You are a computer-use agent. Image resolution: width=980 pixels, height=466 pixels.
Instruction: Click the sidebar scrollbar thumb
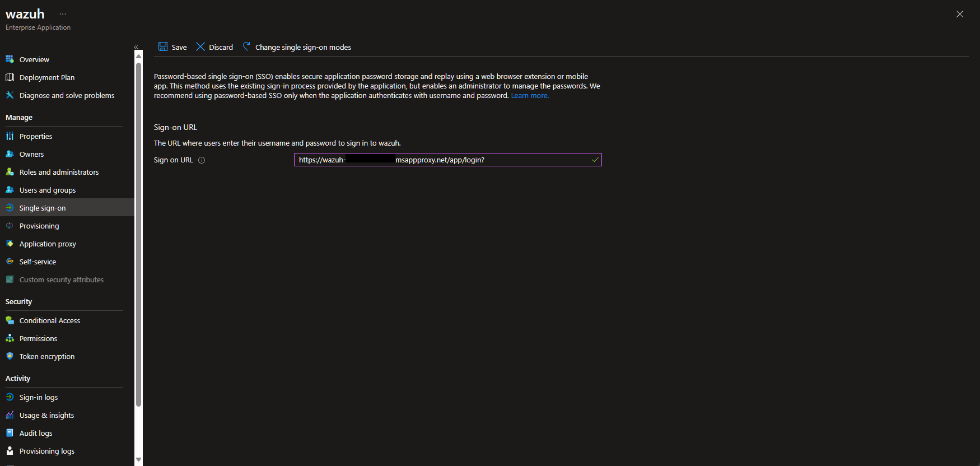tap(138, 234)
